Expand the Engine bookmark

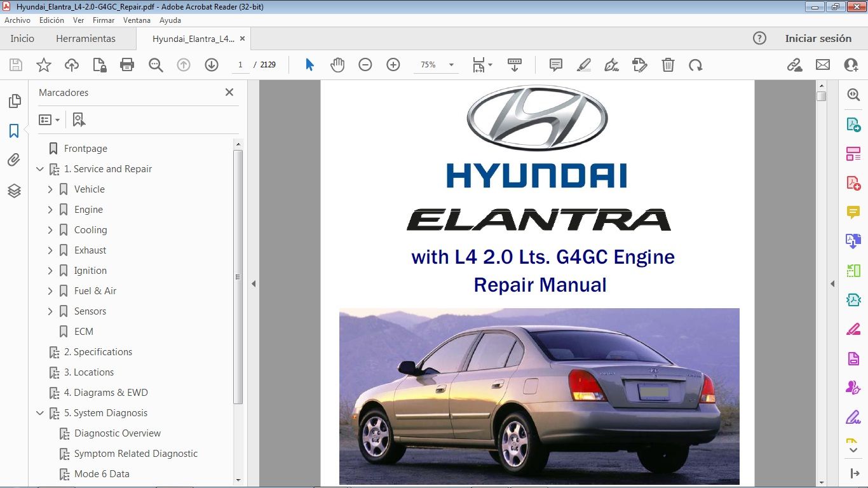tap(50, 210)
